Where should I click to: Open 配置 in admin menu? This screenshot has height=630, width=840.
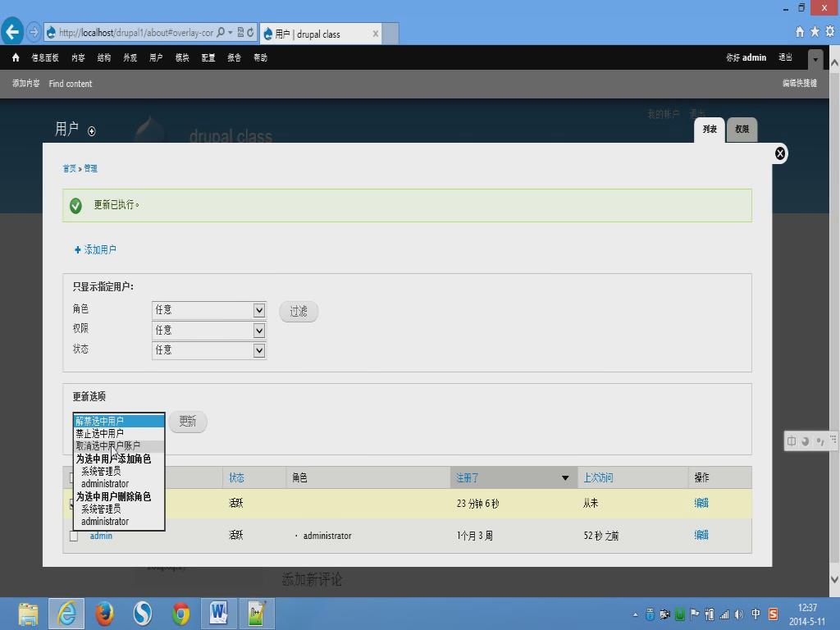tap(208, 57)
